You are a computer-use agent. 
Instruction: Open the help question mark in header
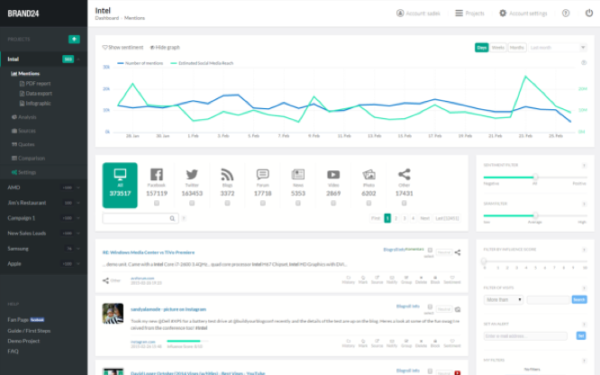coord(566,13)
